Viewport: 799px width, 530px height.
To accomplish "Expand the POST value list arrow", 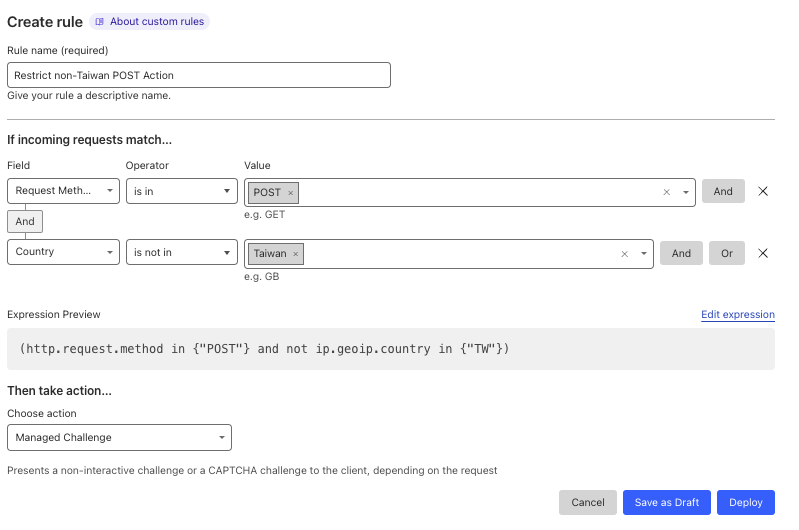I will pyautogui.click(x=685, y=193).
